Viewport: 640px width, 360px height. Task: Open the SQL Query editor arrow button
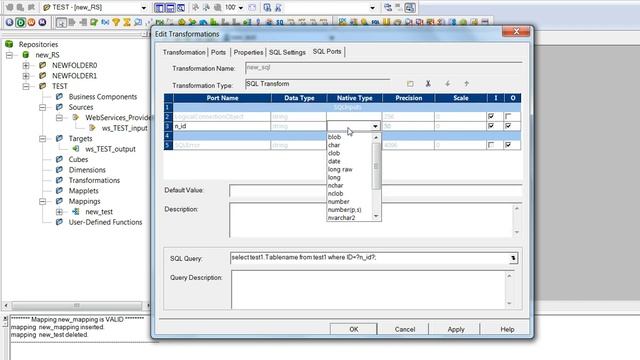tap(513, 258)
